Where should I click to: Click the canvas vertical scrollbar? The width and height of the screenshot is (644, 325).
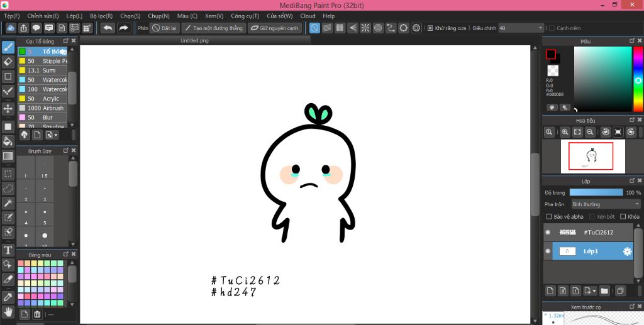535,185
